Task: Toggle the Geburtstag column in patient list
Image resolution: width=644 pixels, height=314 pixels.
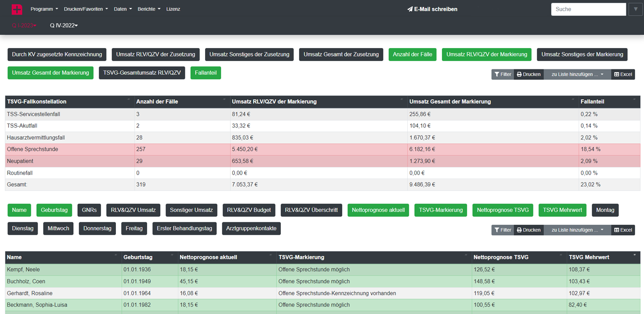Action: [54, 210]
